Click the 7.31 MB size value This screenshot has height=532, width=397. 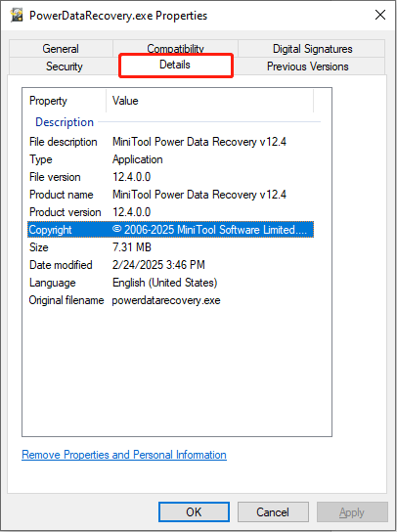tap(132, 247)
